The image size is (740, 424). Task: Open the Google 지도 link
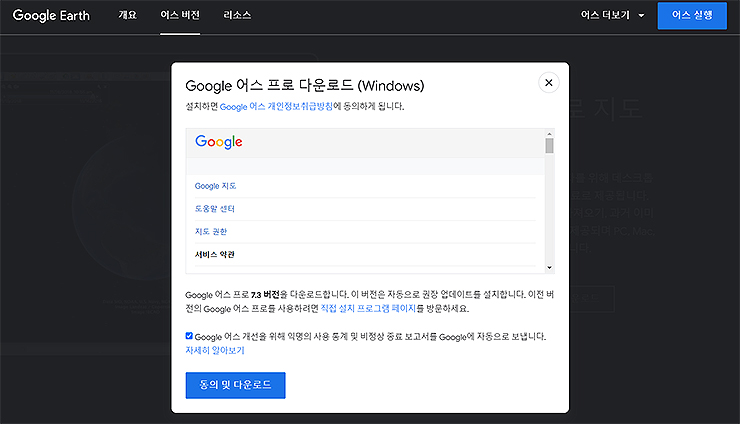(215, 186)
